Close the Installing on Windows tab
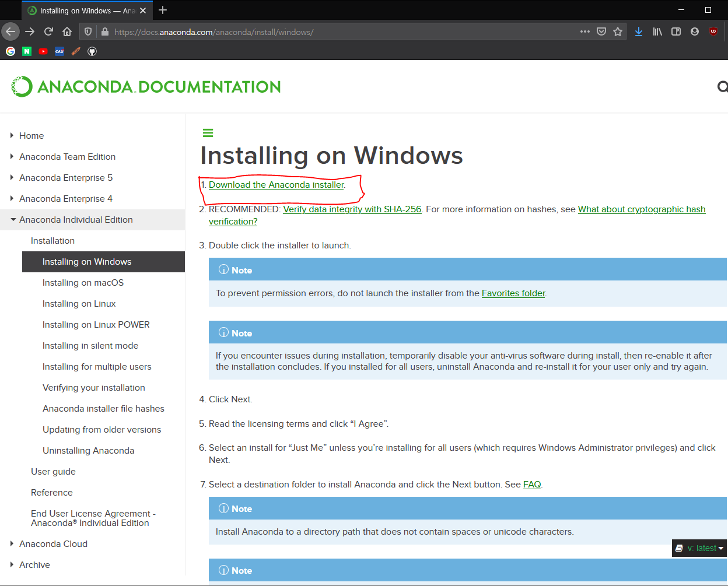 point(143,10)
